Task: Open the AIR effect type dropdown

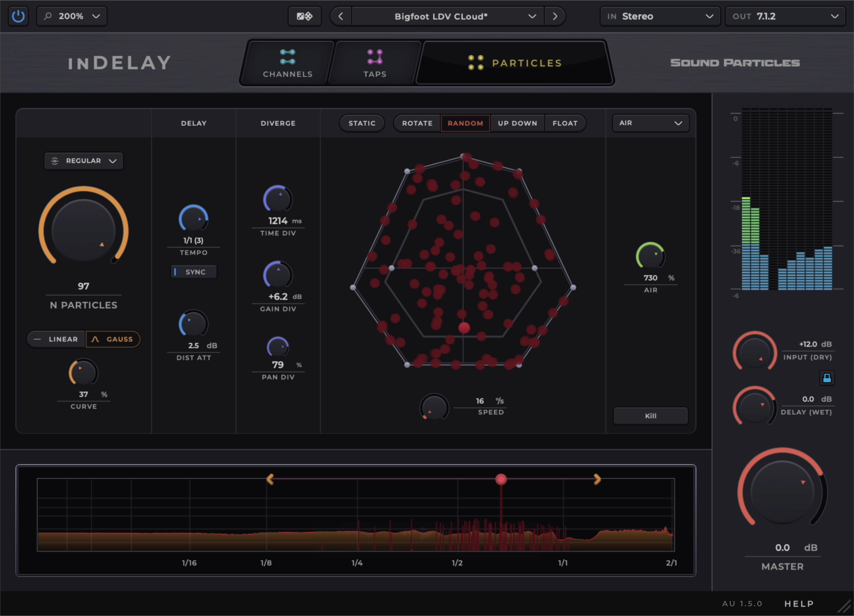Action: point(651,123)
